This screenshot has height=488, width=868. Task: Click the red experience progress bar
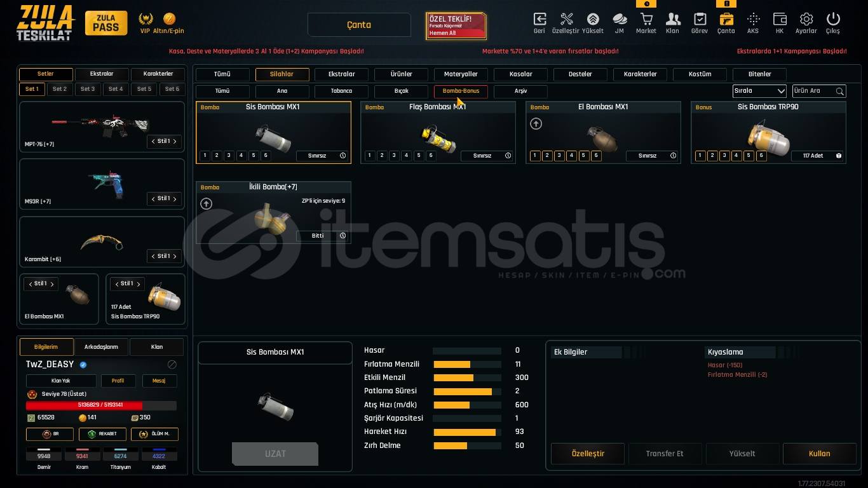(x=101, y=405)
